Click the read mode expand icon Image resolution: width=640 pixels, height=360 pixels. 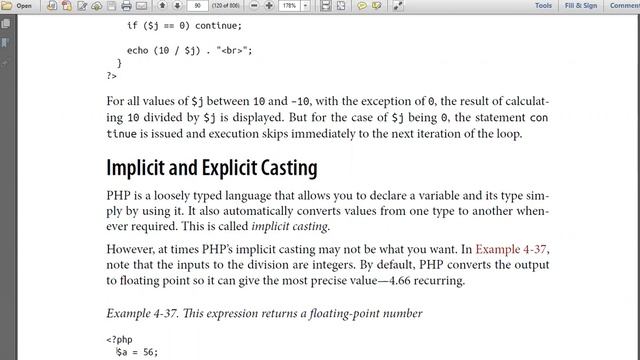(x=398, y=6)
